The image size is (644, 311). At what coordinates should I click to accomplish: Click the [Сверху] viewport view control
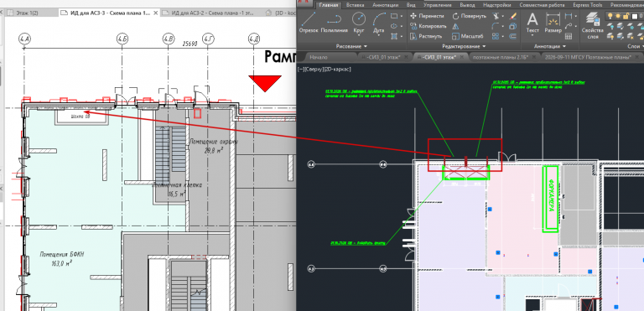point(314,69)
